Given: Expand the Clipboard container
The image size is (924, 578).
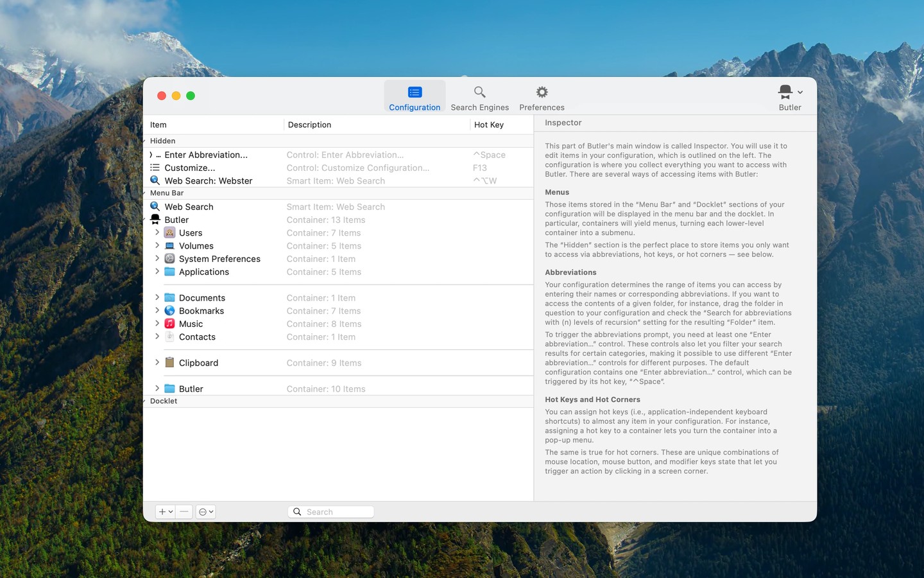Looking at the screenshot, I should click(x=157, y=362).
